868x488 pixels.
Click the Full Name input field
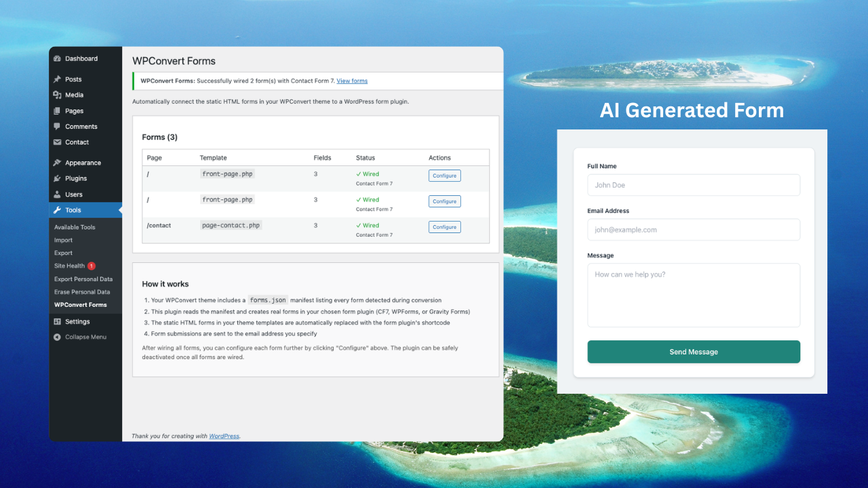[694, 185]
